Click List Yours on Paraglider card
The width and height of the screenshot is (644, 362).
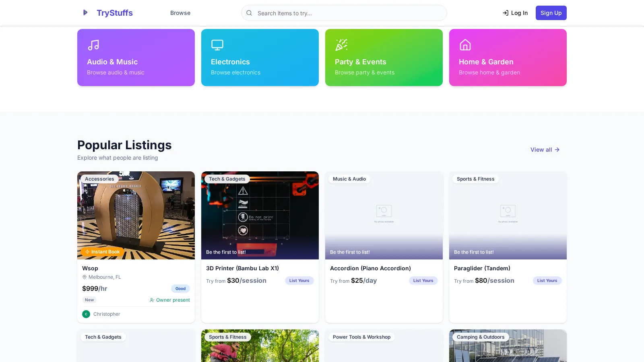click(547, 281)
